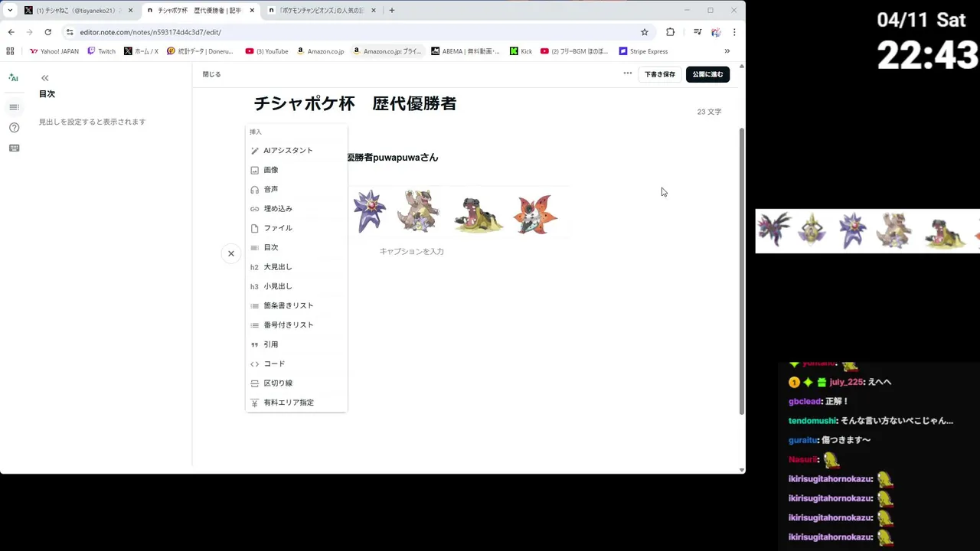Screen dimensions: 980x551
Task: Choose 音声 audio insert option
Action: tap(296, 189)
